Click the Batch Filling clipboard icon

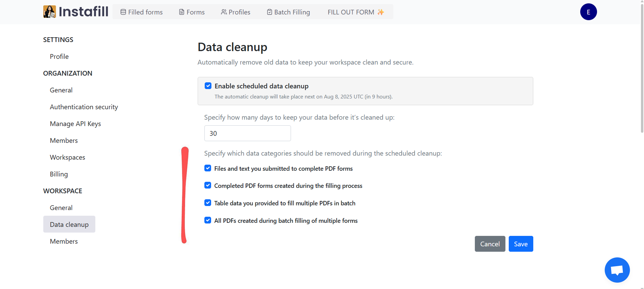click(269, 12)
